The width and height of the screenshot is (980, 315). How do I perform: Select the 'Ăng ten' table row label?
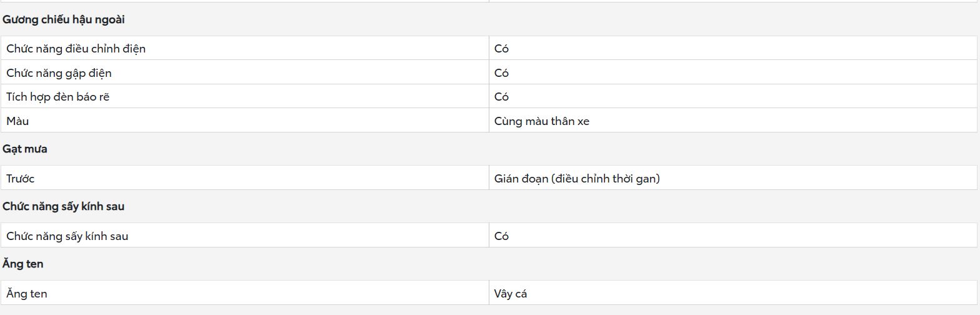click(x=26, y=293)
